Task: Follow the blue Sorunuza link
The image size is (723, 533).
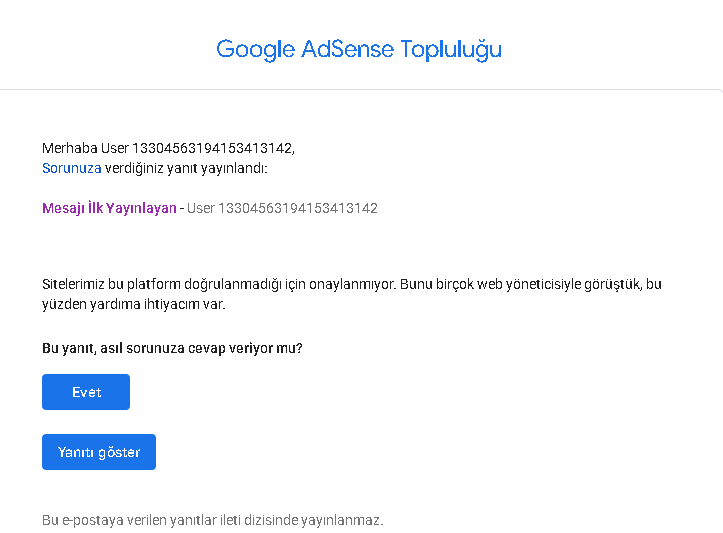Action: [71, 168]
